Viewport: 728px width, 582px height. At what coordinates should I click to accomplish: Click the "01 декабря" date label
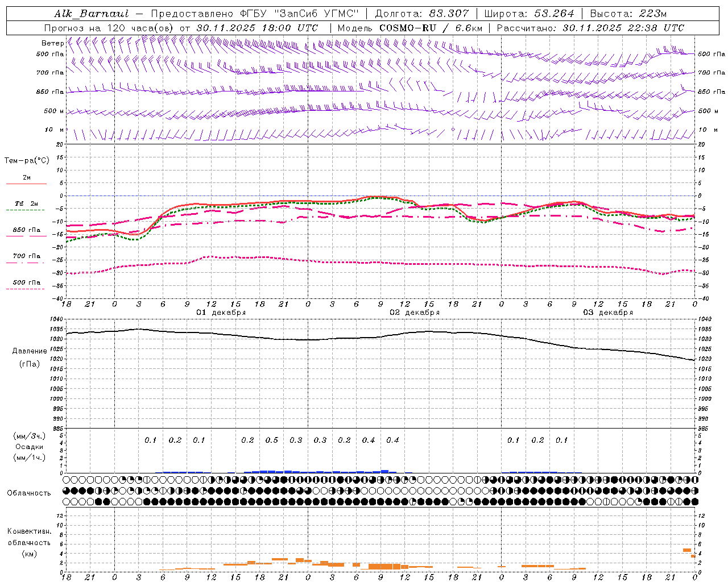(221, 313)
